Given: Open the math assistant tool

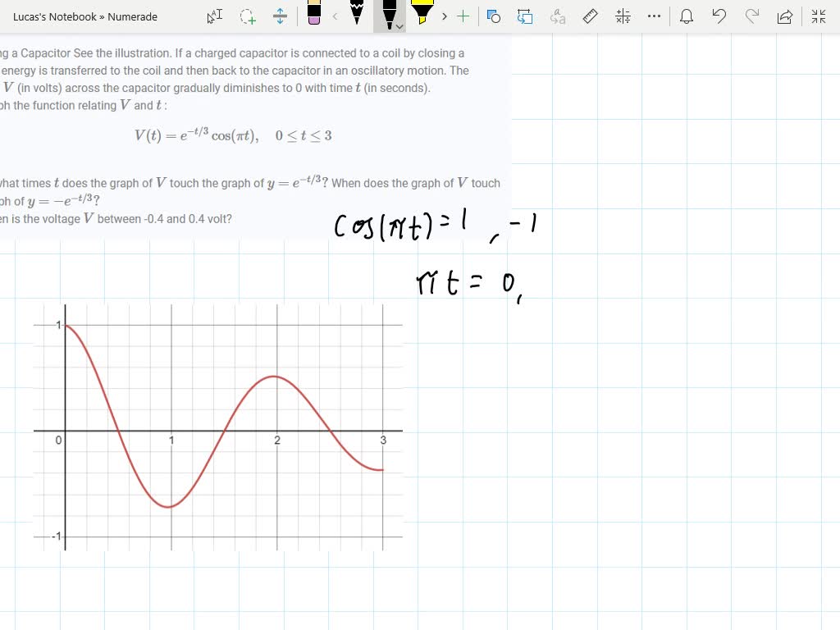Looking at the screenshot, I should click(622, 16).
